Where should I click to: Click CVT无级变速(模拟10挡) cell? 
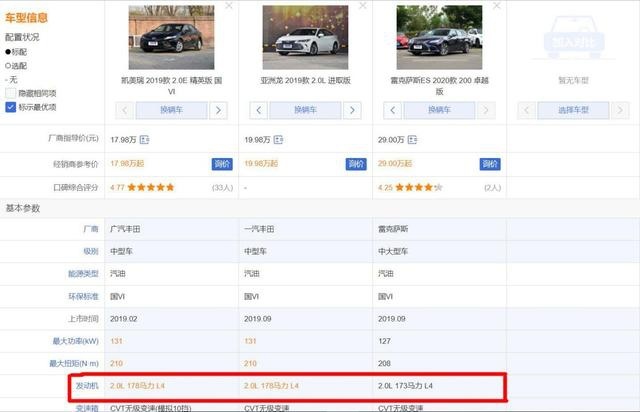(x=151, y=408)
